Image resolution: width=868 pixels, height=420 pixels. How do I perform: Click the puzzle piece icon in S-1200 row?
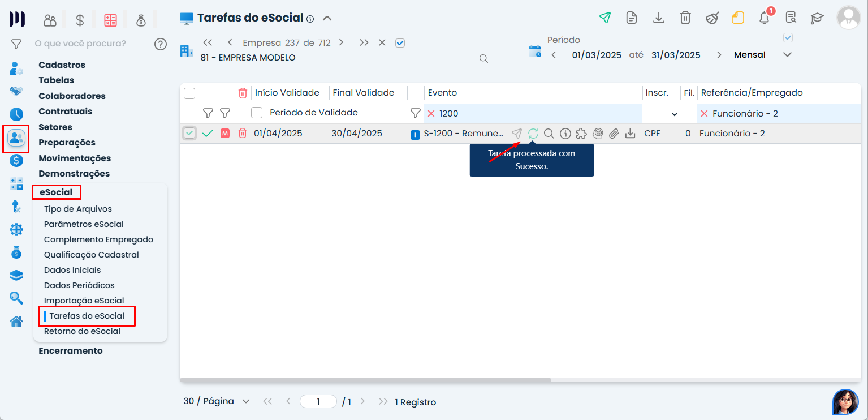[x=581, y=134]
